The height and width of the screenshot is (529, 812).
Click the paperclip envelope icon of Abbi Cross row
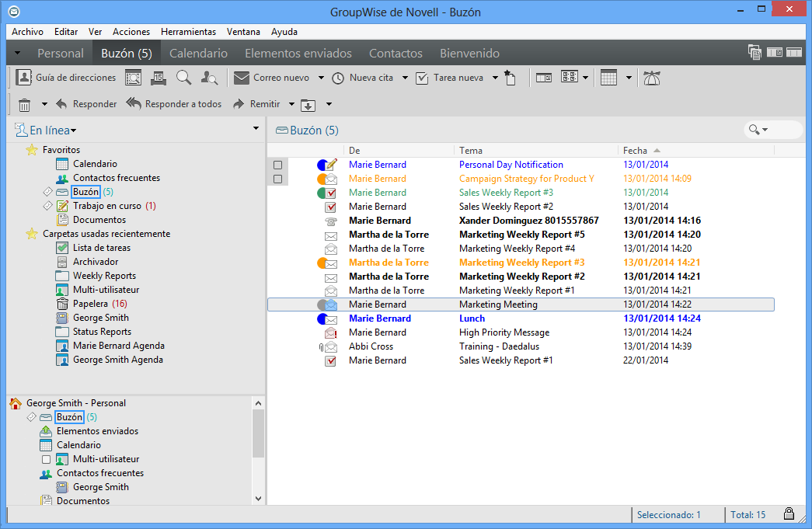(x=329, y=346)
